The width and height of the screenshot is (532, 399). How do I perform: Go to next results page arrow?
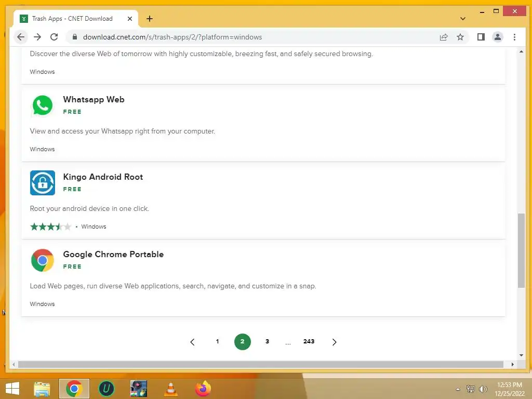tap(334, 342)
